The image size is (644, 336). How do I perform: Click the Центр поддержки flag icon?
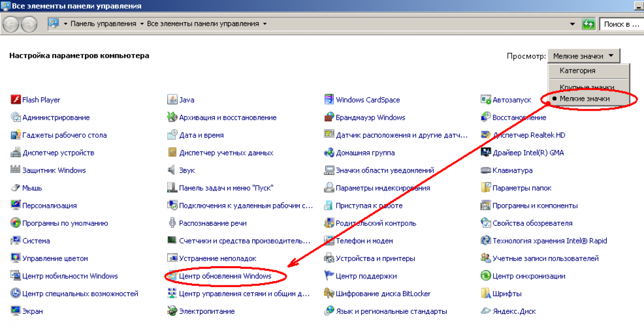329,276
